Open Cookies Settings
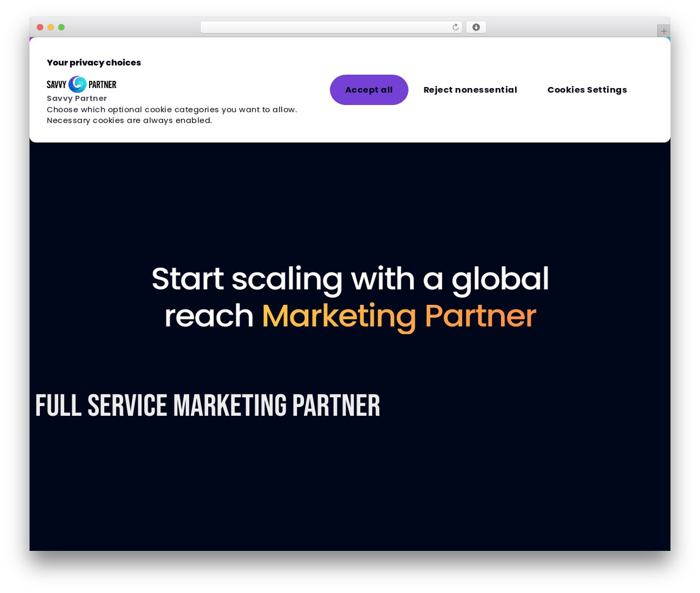The image size is (700, 593). [587, 90]
